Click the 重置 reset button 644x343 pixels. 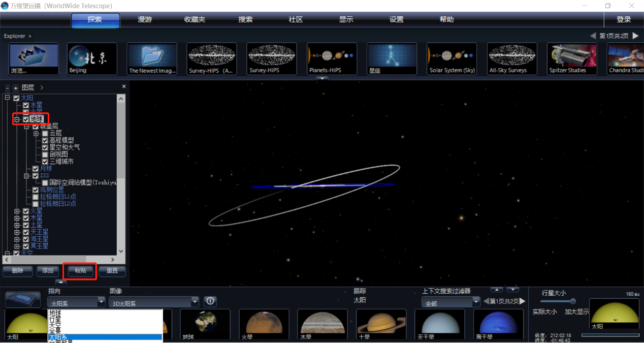coord(112,271)
